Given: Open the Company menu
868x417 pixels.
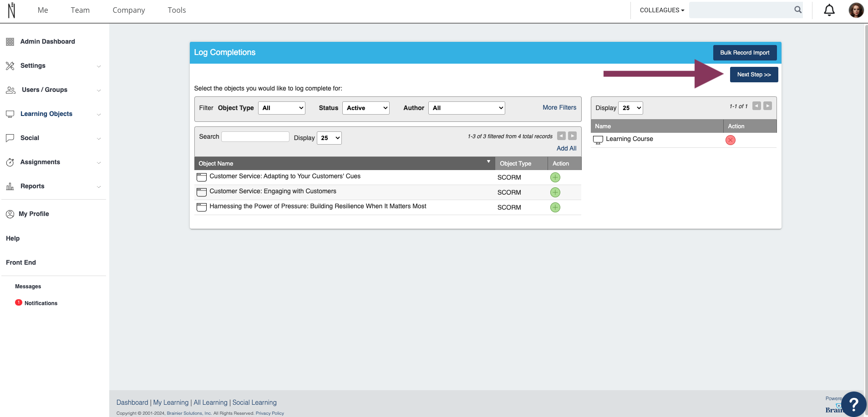Looking at the screenshot, I should (129, 10).
